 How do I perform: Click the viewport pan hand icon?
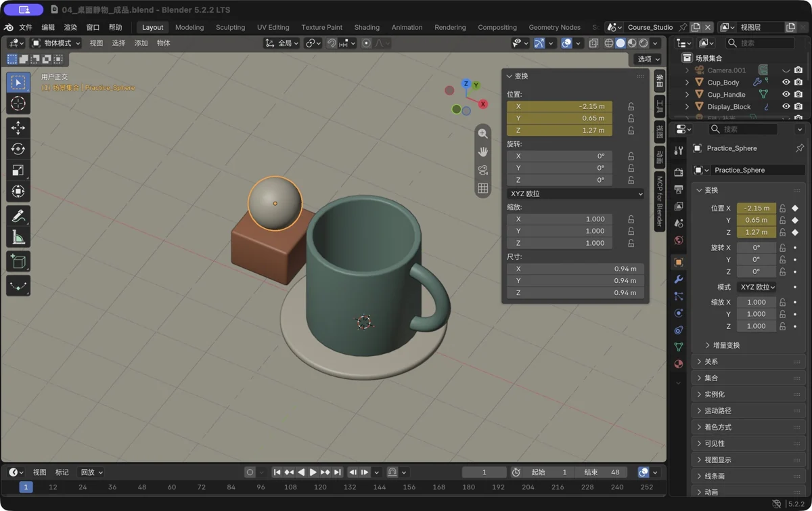[482, 152]
